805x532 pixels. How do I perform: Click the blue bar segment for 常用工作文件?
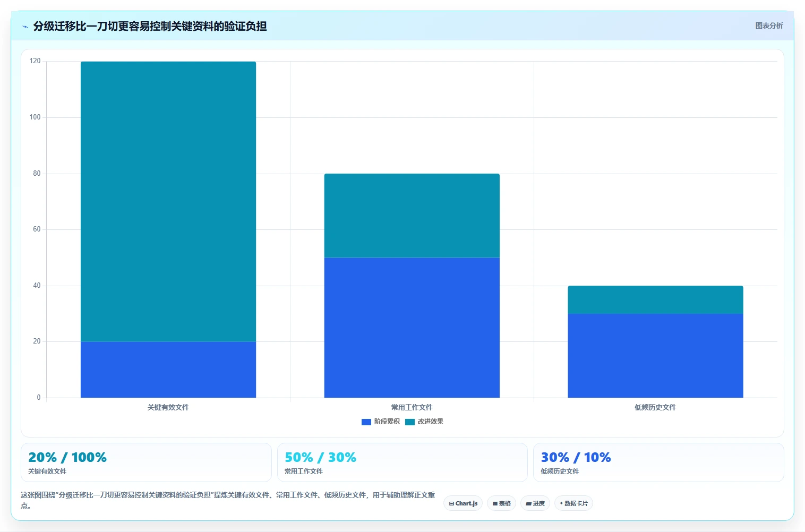coord(412,328)
